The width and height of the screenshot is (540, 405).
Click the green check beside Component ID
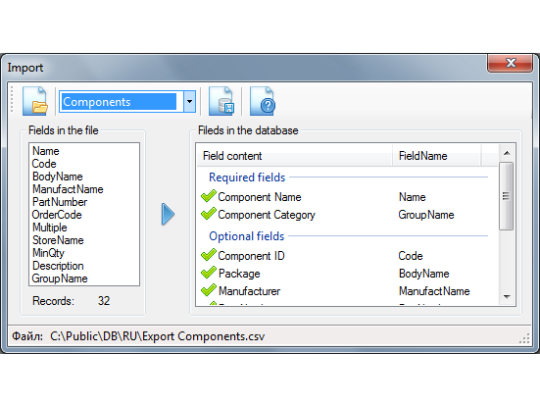coord(209,255)
